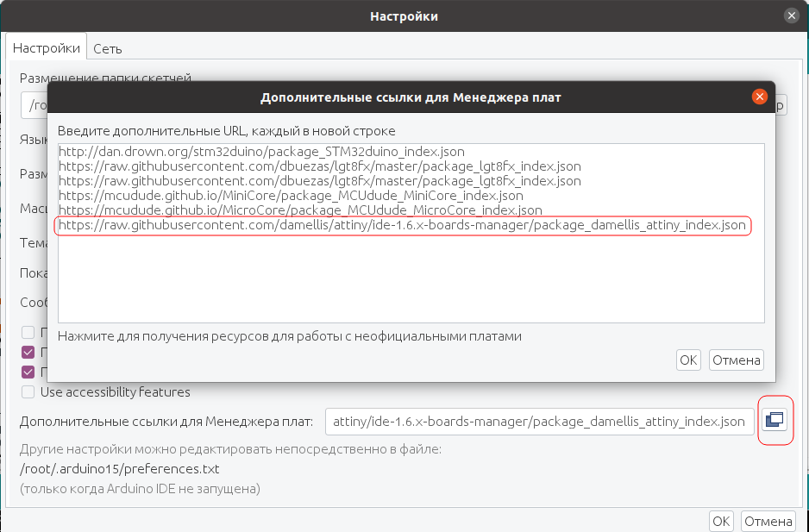
Task: Confirm settings with the bottom OK button
Action: (x=721, y=521)
